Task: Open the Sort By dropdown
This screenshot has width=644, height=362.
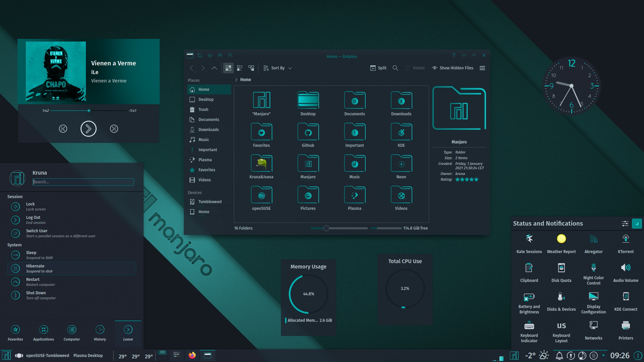Action: pyautogui.click(x=277, y=68)
